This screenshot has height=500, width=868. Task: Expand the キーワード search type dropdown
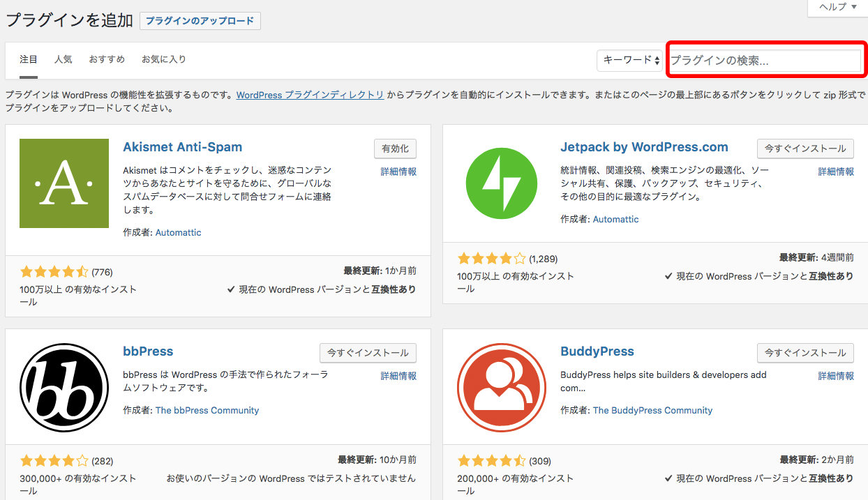point(629,61)
